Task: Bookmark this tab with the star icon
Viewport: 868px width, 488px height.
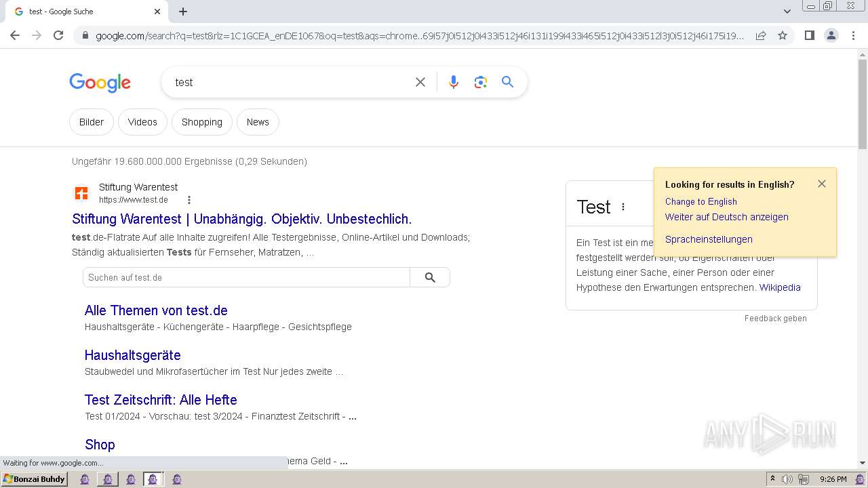Action: tap(783, 35)
